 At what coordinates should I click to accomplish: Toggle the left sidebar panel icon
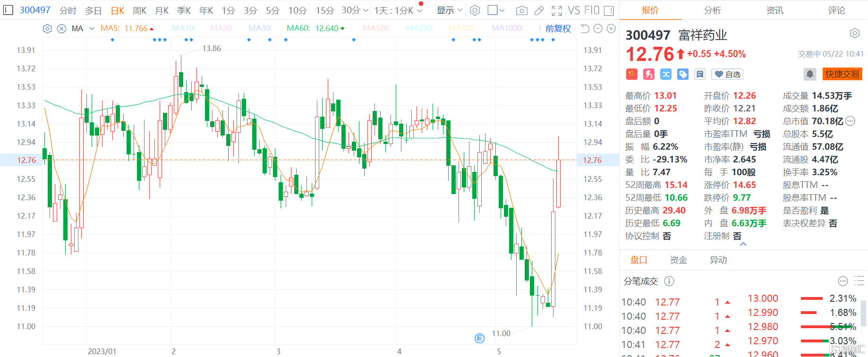[8, 10]
